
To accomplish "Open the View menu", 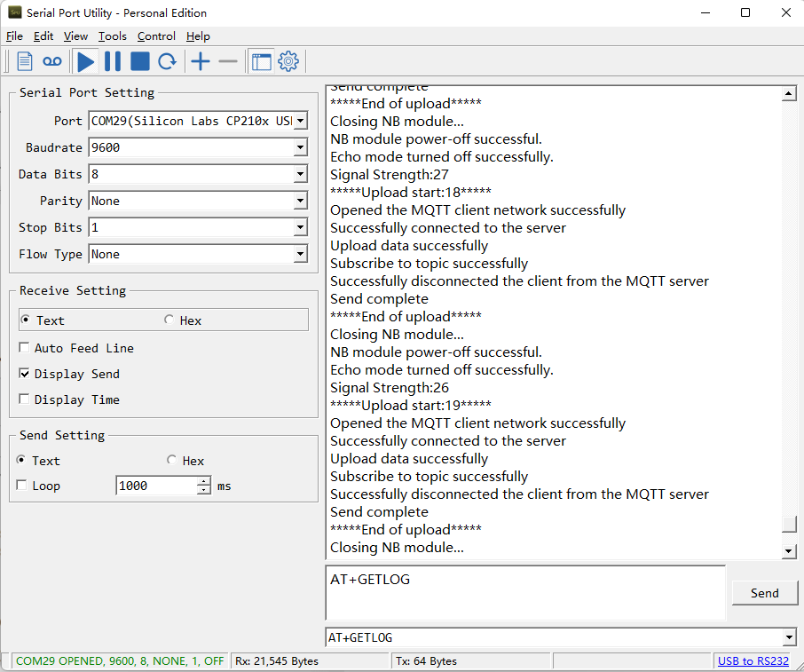I will coord(75,36).
